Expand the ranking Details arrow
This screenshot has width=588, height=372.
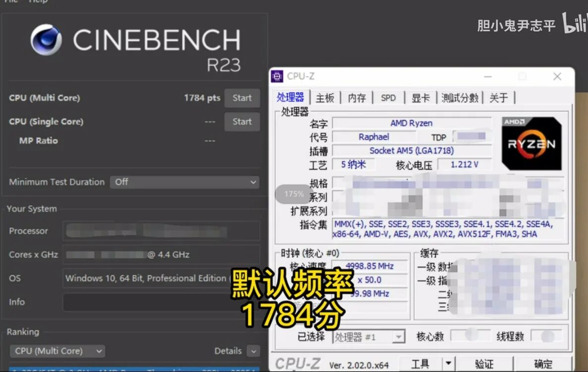[253, 351]
